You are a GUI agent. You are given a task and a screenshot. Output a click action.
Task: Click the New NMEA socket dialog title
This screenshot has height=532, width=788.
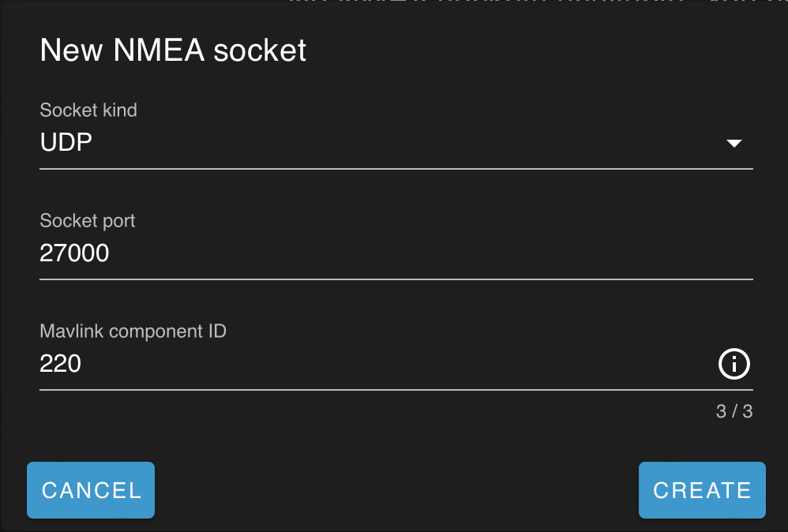[x=172, y=50]
